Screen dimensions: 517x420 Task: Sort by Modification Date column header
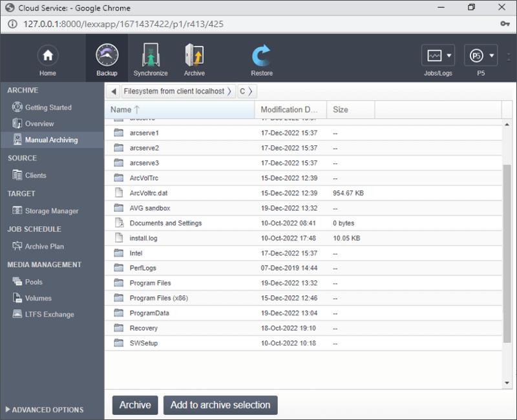coord(290,109)
